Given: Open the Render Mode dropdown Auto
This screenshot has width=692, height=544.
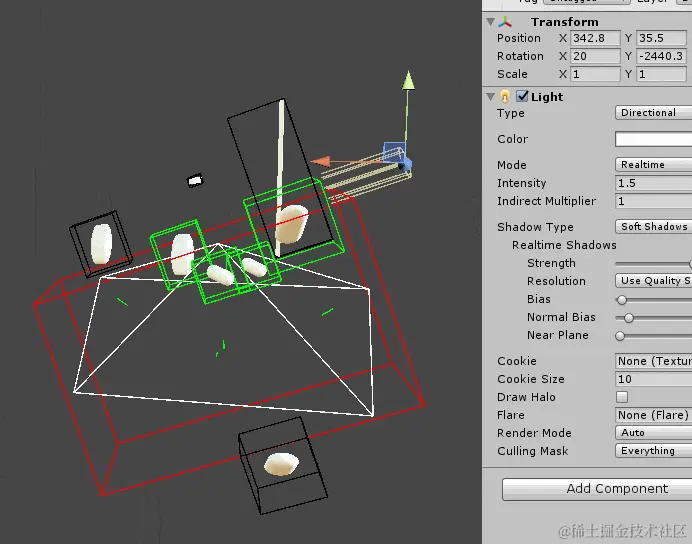Looking at the screenshot, I should (653, 433).
